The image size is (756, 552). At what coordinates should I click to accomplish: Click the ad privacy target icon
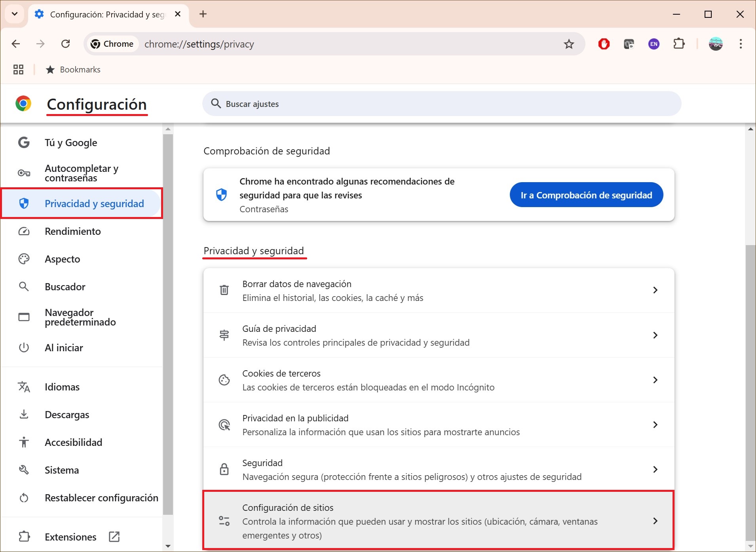coord(224,425)
